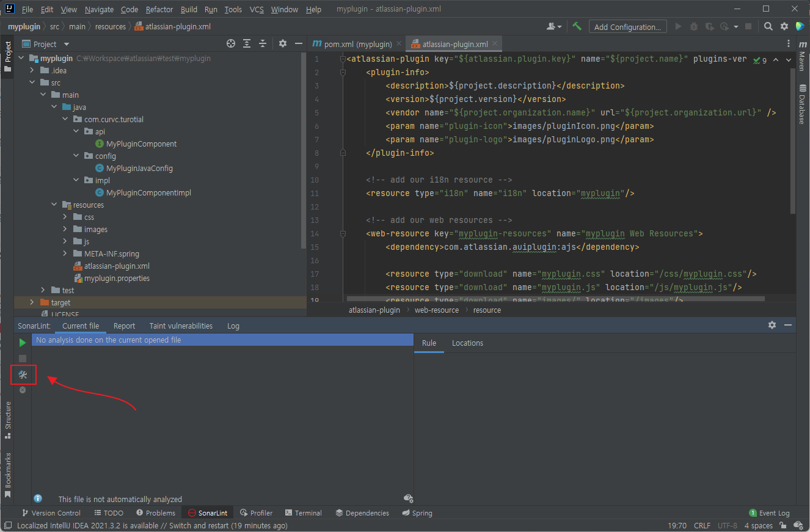
Task: Expand the test folder
Action: point(43,291)
